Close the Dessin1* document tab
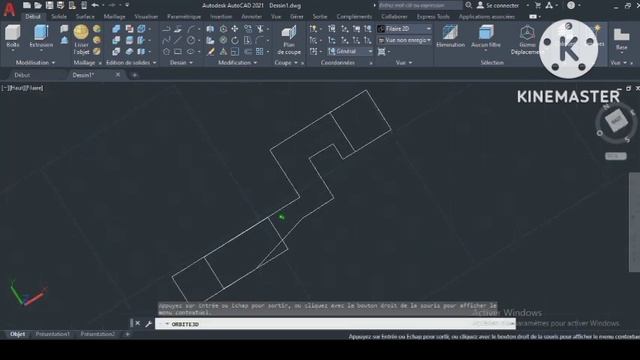This screenshot has height=360, width=640. click(x=118, y=75)
